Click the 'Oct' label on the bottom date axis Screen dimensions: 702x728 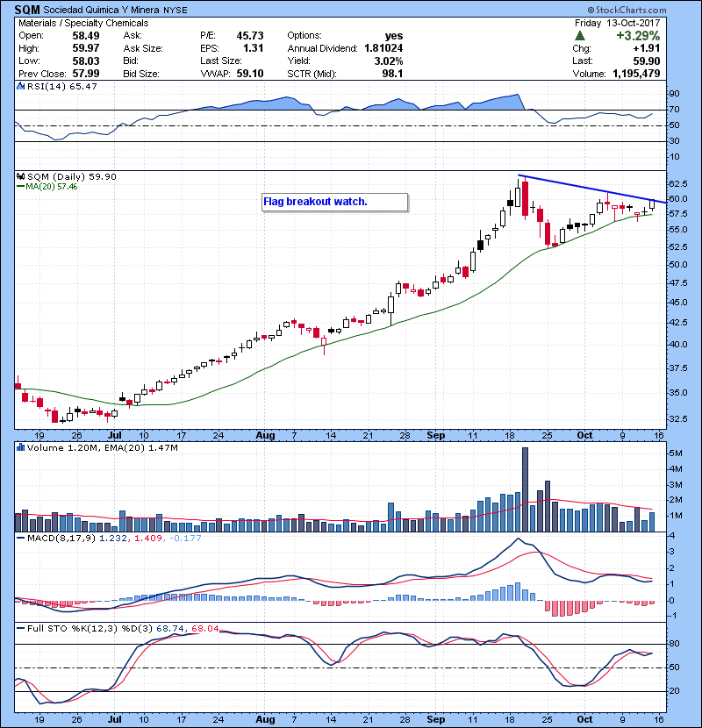click(x=584, y=719)
